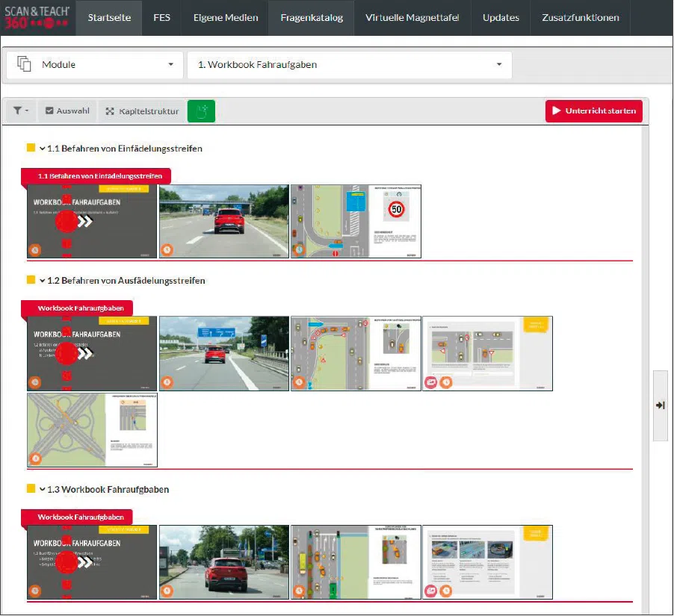Click the green hand pointer icon

point(201,111)
